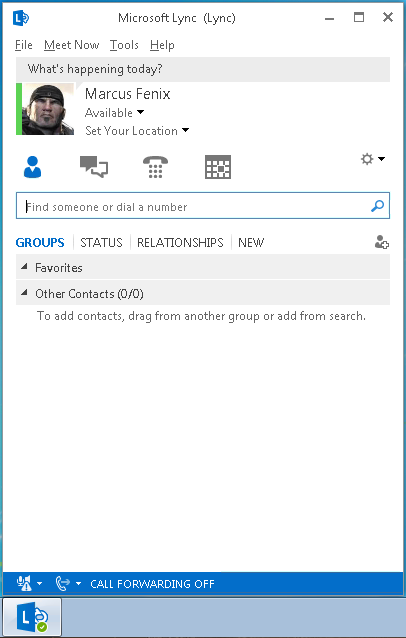Switch to the NEW tab

click(251, 243)
